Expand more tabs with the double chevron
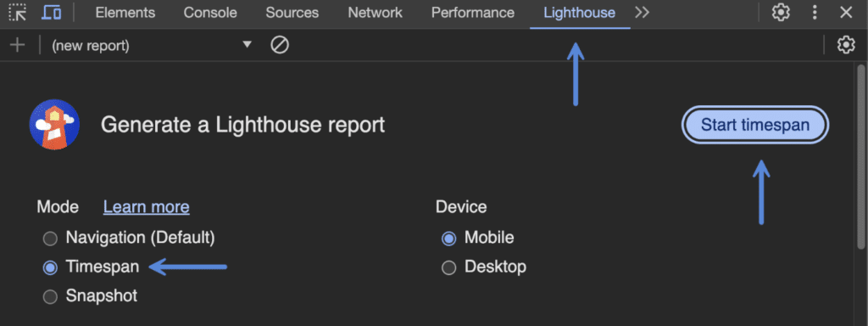The image size is (868, 326). pyautogui.click(x=643, y=12)
